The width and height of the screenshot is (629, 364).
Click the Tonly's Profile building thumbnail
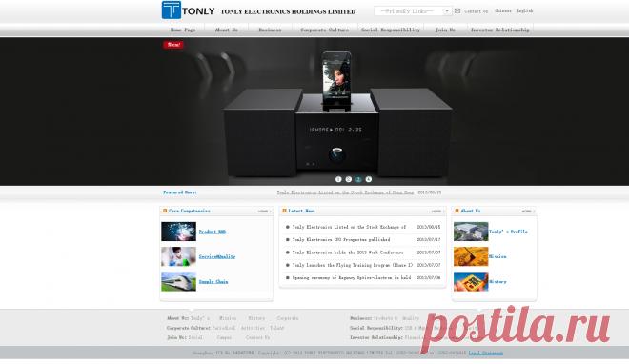(471, 232)
